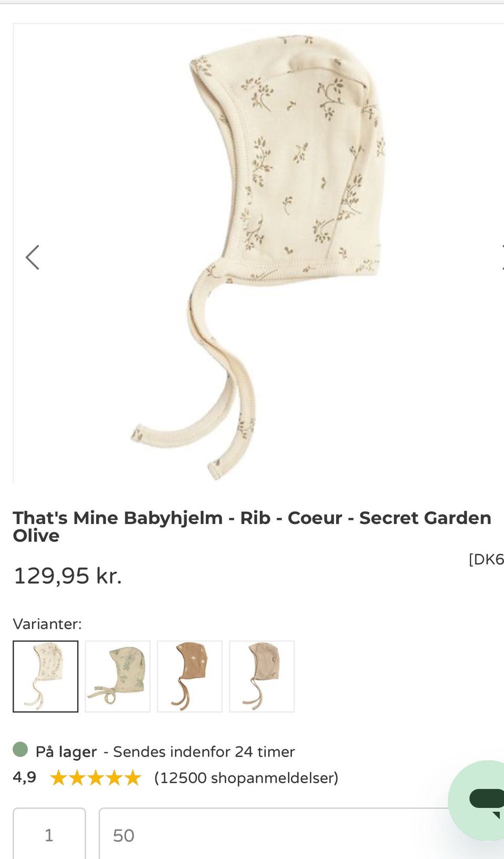
Task: Click the green in-stock status dot
Action: tap(20, 749)
